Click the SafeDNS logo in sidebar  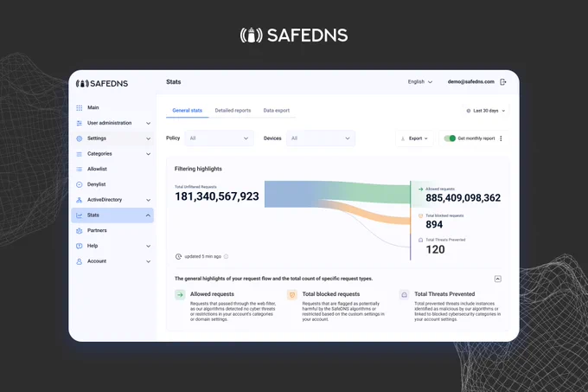pos(102,84)
